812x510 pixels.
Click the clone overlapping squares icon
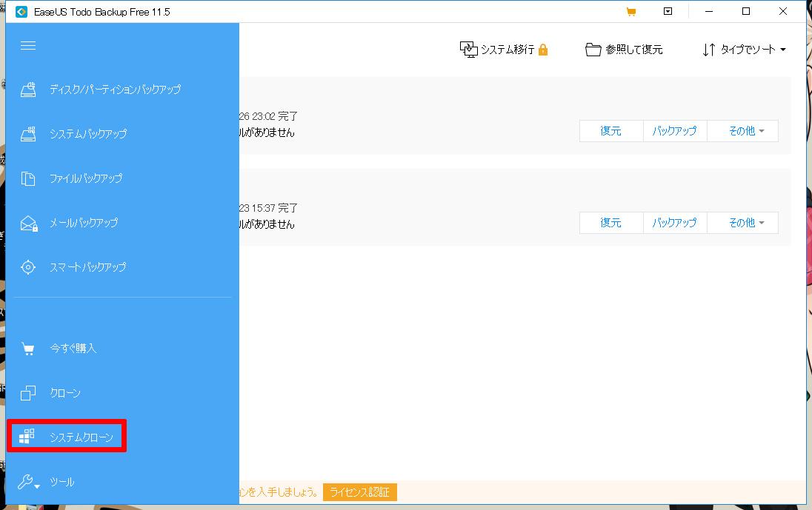[28, 393]
